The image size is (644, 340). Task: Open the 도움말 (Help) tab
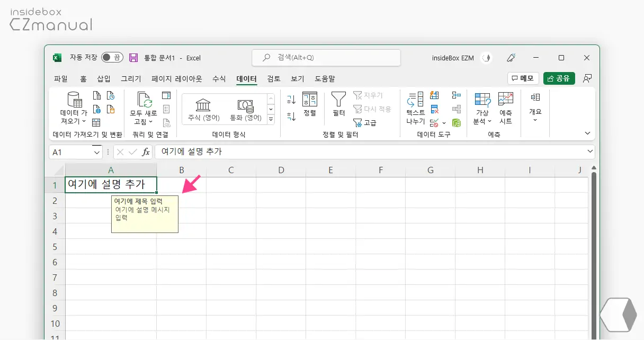pos(325,78)
